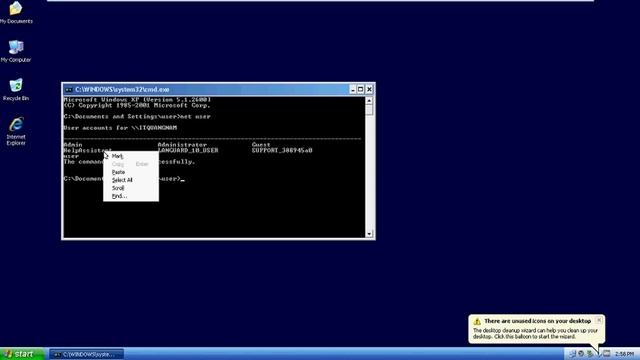Screen dimensions: 640x360
Task: Click the 'net user' command line
Action: [137, 116]
